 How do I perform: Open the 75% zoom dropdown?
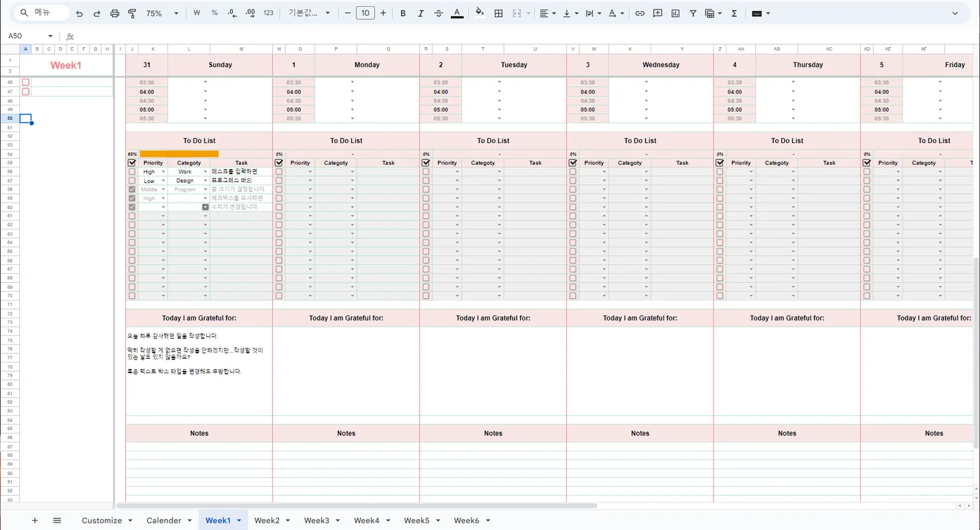coord(163,13)
